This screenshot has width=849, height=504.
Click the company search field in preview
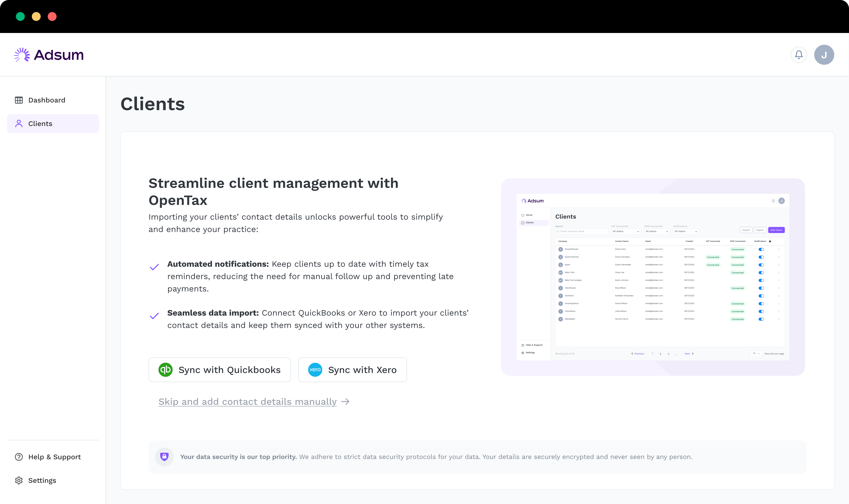[582, 231]
